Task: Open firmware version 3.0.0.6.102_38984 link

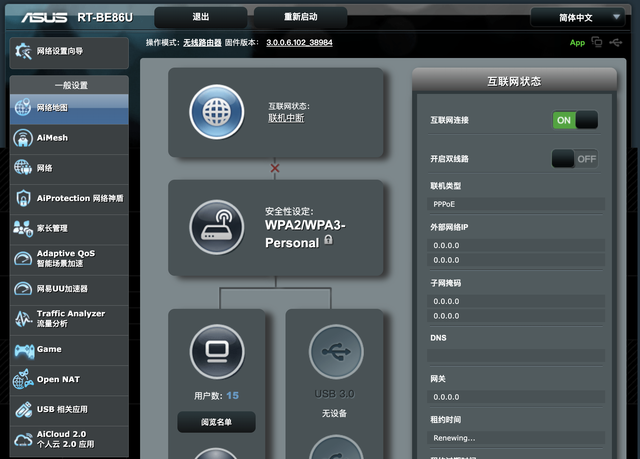Action: 299,42
